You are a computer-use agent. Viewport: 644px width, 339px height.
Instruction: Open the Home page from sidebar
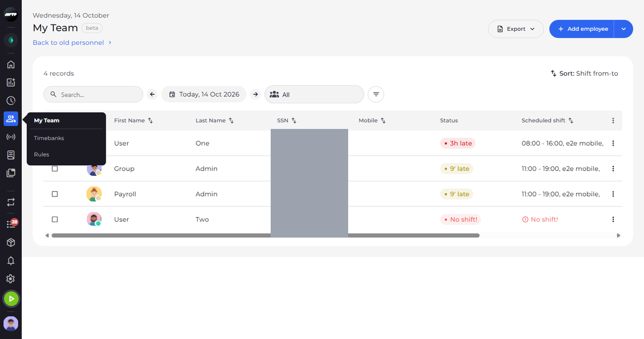coord(11,64)
